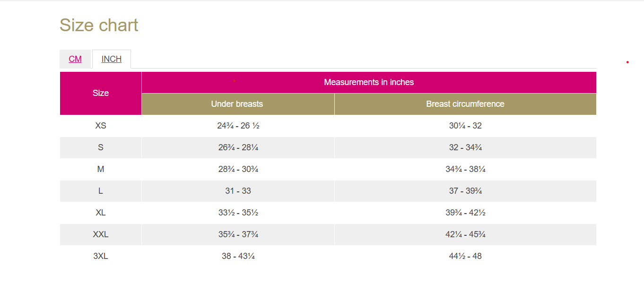Select the L size row label

[x=101, y=191]
